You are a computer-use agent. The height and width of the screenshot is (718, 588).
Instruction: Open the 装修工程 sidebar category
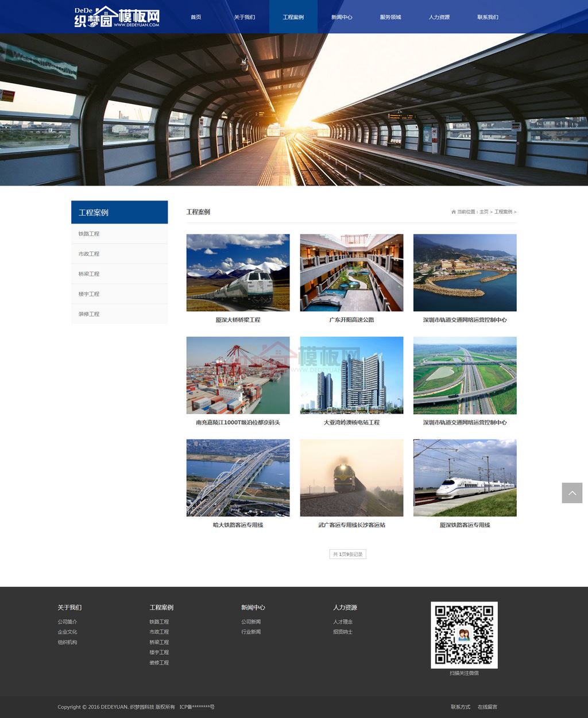click(x=89, y=314)
